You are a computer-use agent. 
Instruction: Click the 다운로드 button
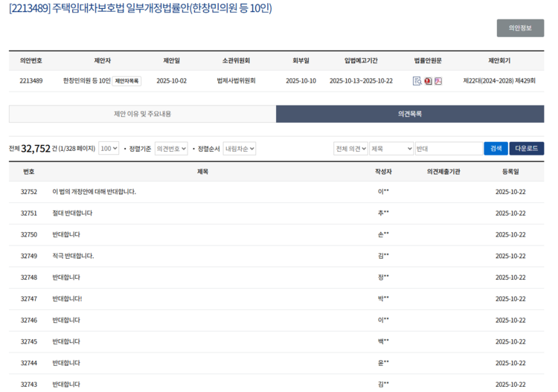pyautogui.click(x=526, y=149)
